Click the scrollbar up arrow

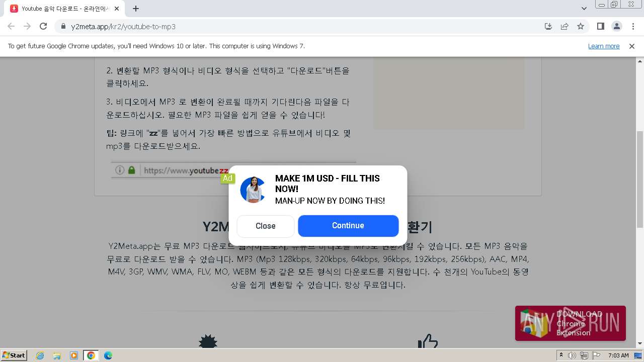click(640, 61)
